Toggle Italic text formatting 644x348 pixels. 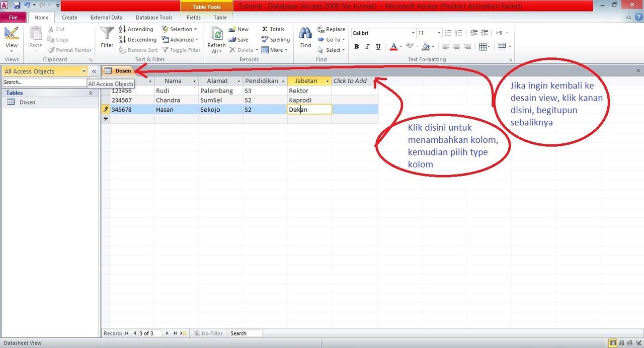click(x=367, y=47)
